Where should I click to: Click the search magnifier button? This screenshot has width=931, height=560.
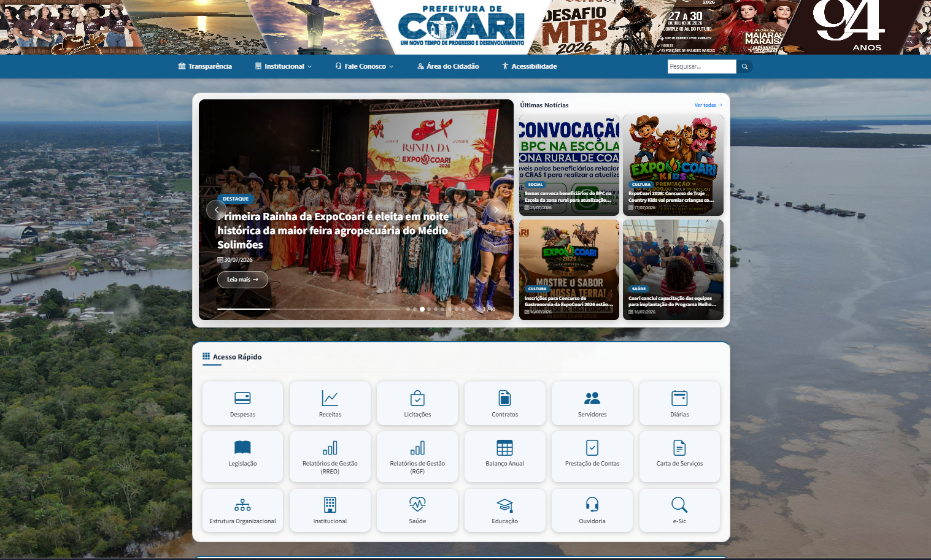pos(744,66)
